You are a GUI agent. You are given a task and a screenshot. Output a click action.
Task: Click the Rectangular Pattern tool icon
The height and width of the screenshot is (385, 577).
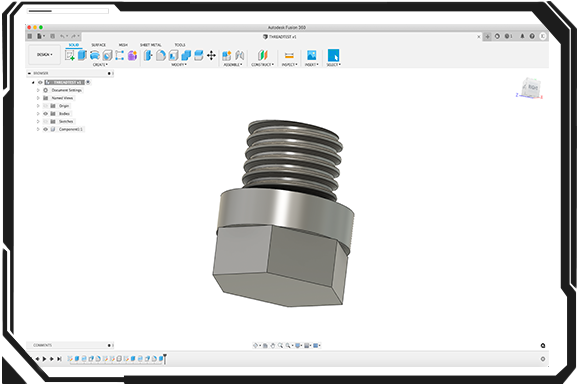120,56
